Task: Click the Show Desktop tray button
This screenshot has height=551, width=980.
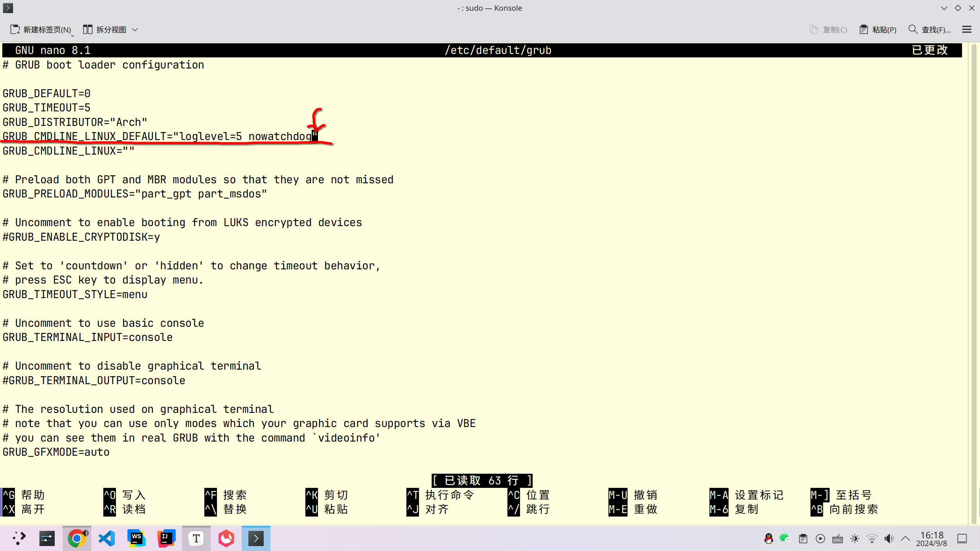Action: tap(962, 539)
